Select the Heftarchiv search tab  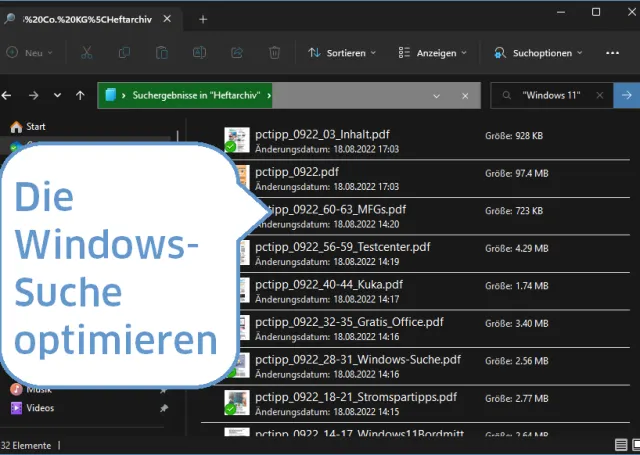tap(91, 19)
